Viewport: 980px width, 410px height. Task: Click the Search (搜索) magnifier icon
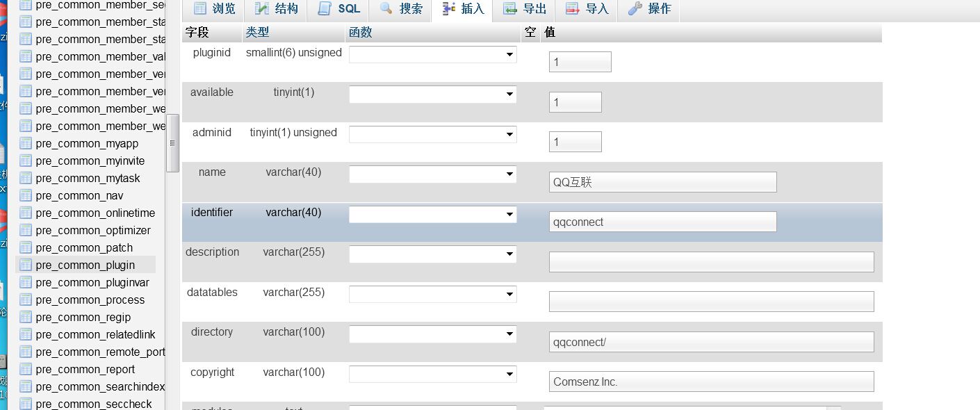click(x=386, y=9)
